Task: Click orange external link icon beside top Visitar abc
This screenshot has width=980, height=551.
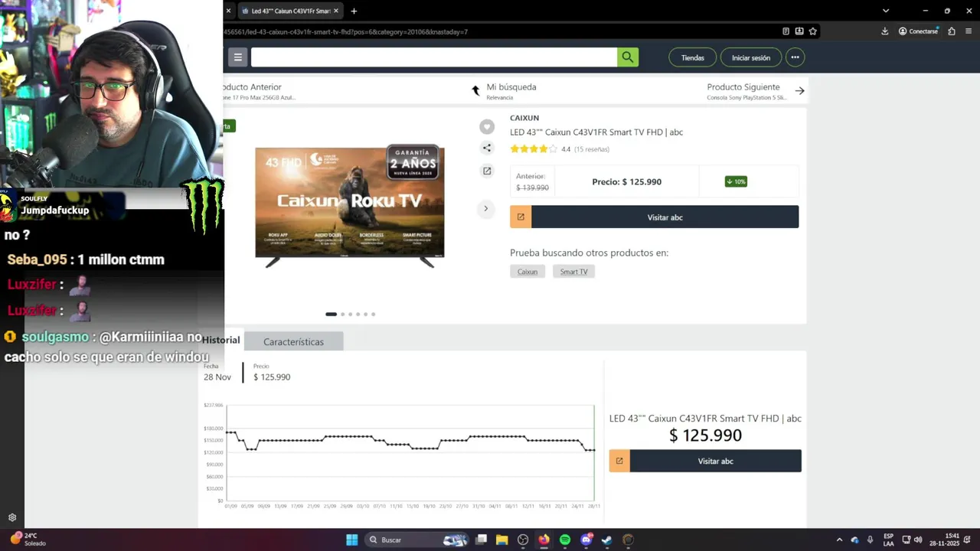Action: click(x=521, y=217)
